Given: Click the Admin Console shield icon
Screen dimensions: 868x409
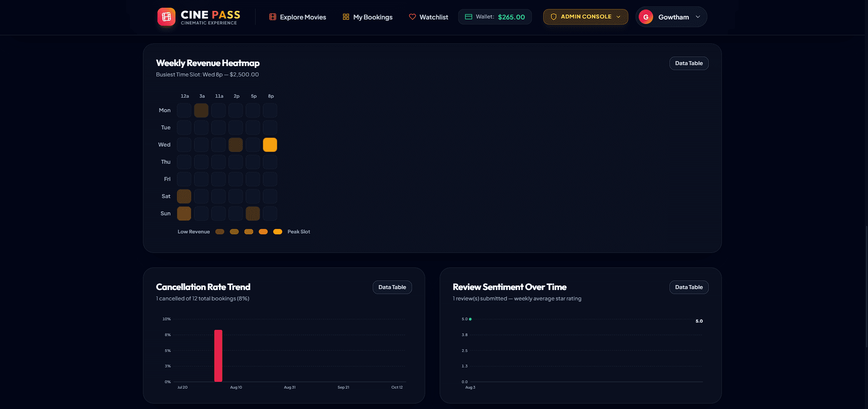Looking at the screenshot, I should point(553,17).
